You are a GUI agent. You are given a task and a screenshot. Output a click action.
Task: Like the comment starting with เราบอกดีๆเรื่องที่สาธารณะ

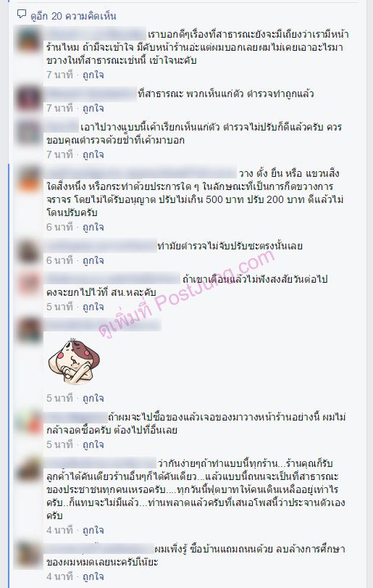click(x=93, y=75)
